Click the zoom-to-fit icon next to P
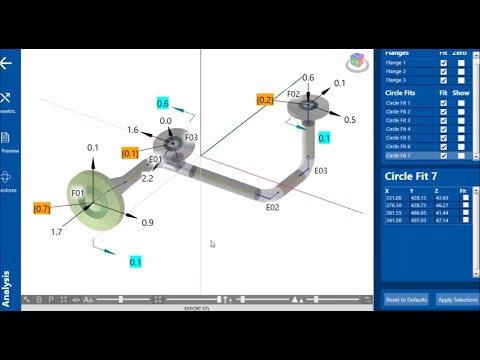The width and height of the screenshot is (480, 360). coord(63,299)
